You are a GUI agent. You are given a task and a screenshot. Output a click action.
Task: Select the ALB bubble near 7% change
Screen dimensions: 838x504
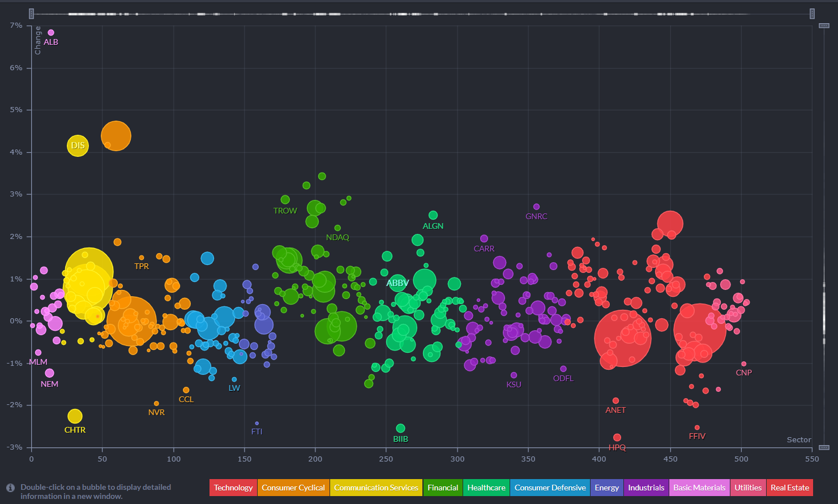tap(51, 33)
